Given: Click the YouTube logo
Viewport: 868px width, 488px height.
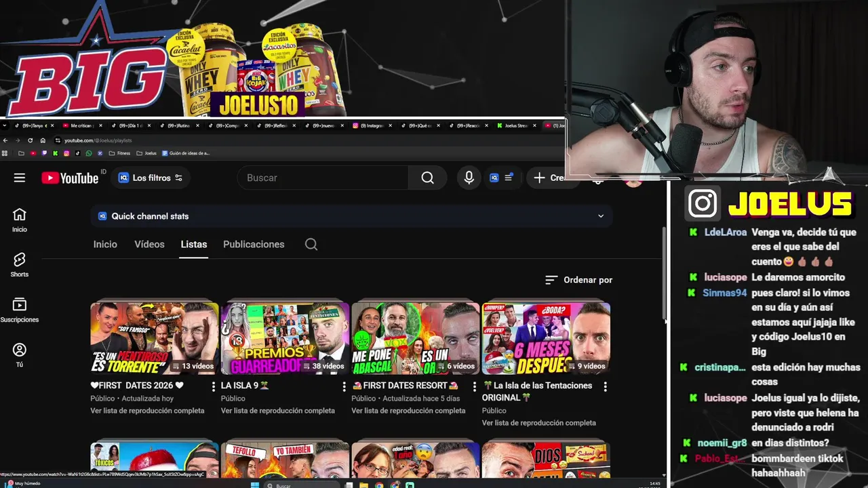Looking at the screenshot, I should [70, 178].
